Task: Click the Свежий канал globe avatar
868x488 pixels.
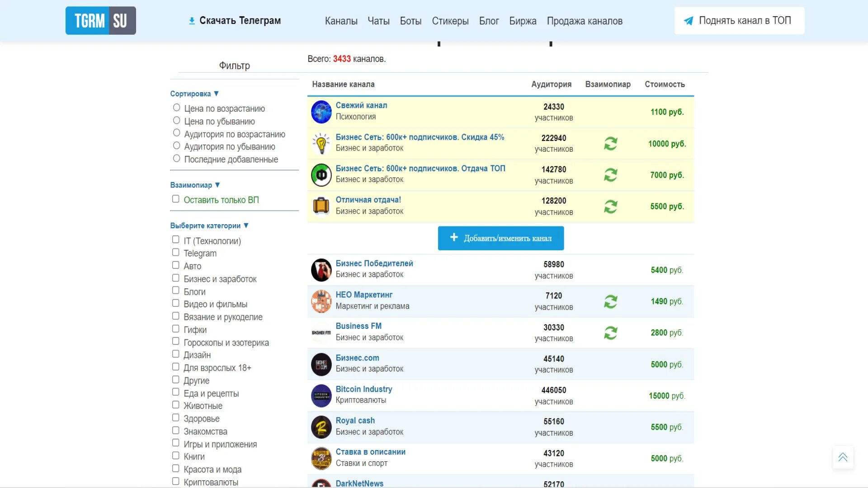Action: tap(321, 112)
